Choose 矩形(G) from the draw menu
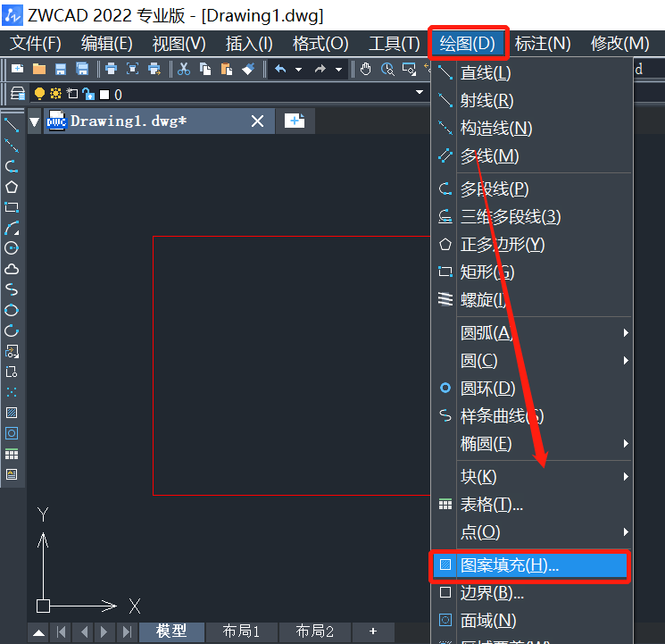Viewport: 665px width, 644px height. click(x=532, y=272)
